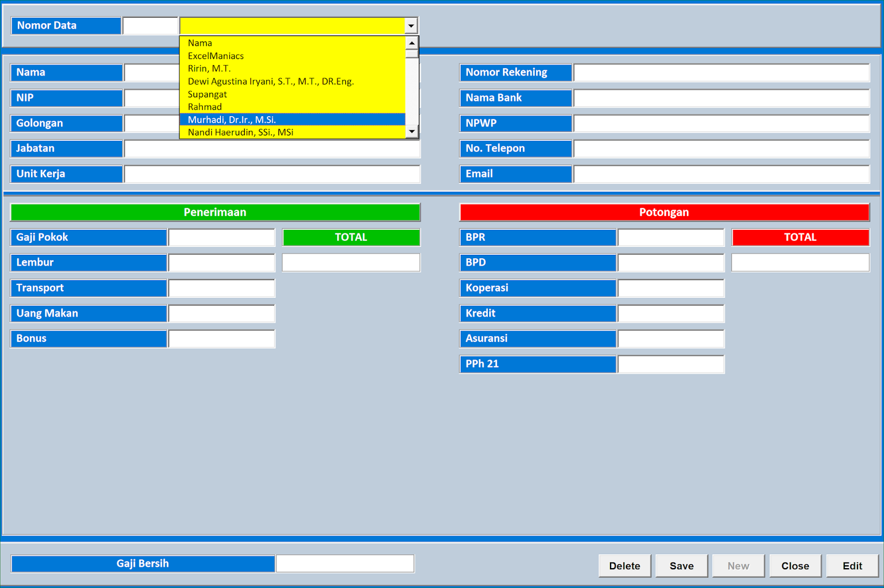Image resolution: width=884 pixels, height=588 pixels.
Task: Click the dropdown list scroll-down arrow
Action: click(411, 132)
